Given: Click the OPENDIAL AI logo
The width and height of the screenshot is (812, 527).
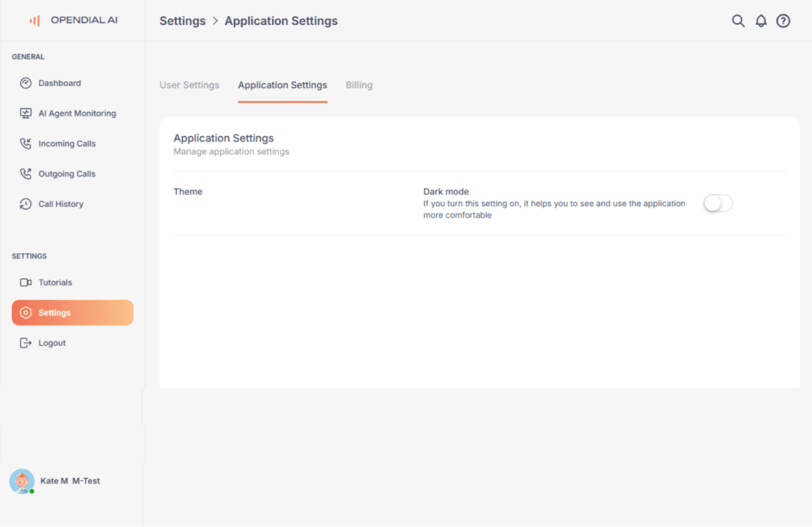Looking at the screenshot, I should click(73, 20).
